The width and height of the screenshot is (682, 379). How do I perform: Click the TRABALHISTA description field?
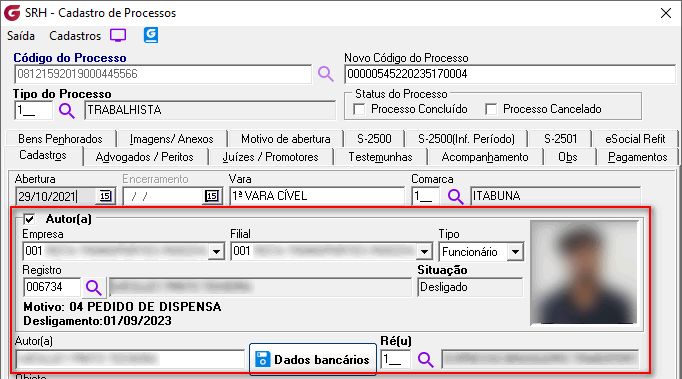click(x=210, y=110)
